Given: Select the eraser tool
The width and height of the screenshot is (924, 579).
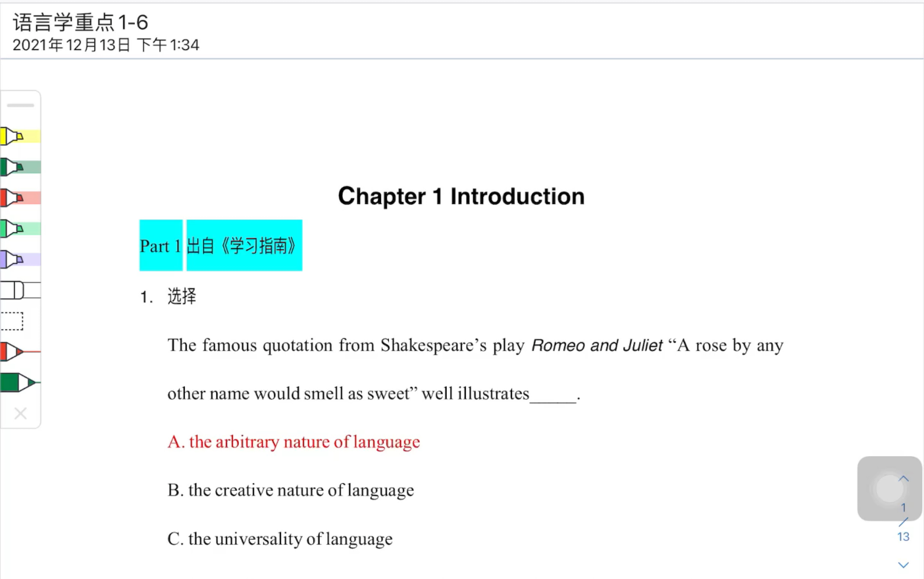Looking at the screenshot, I should pos(20,290).
